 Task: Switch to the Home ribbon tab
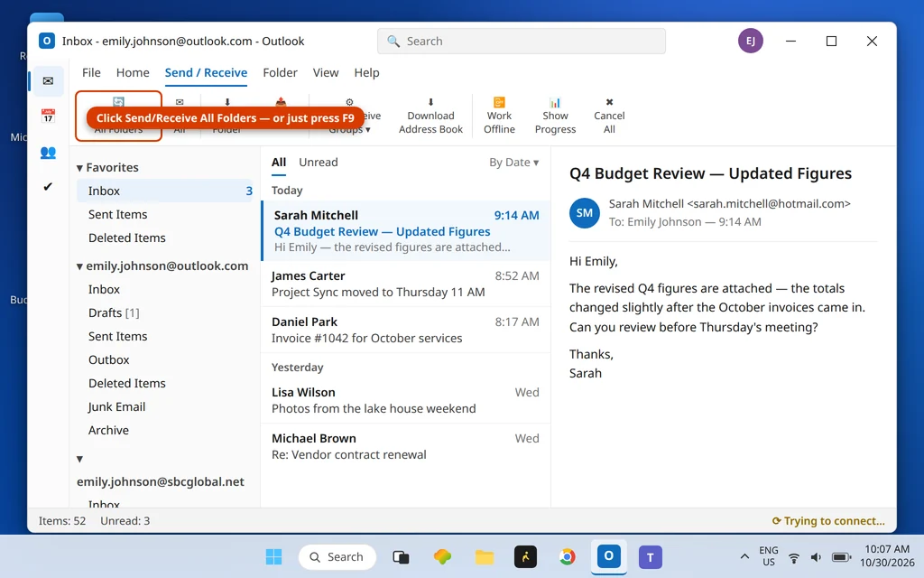point(133,72)
